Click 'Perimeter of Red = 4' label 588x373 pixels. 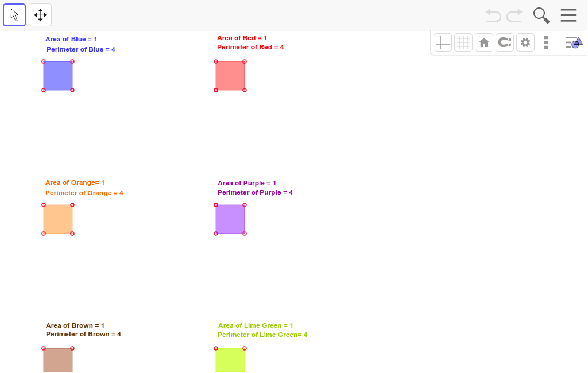(x=250, y=47)
